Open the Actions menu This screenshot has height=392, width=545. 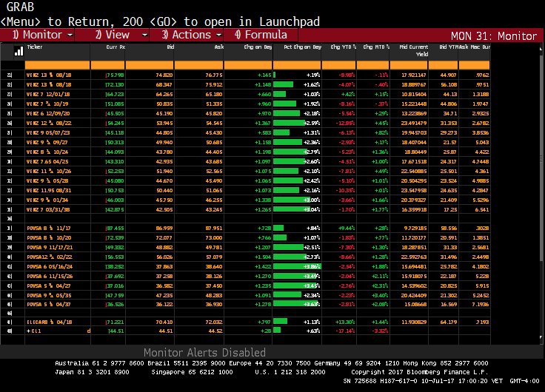187,35
